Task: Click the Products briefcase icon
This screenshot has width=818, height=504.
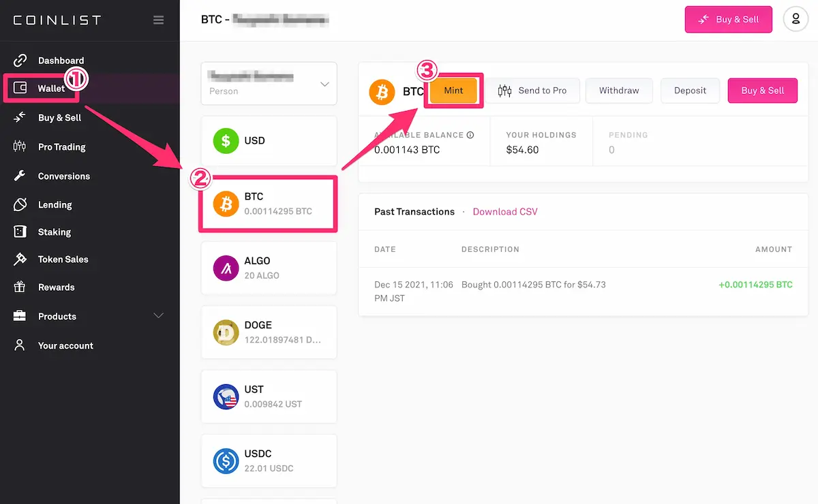Action: click(20, 316)
